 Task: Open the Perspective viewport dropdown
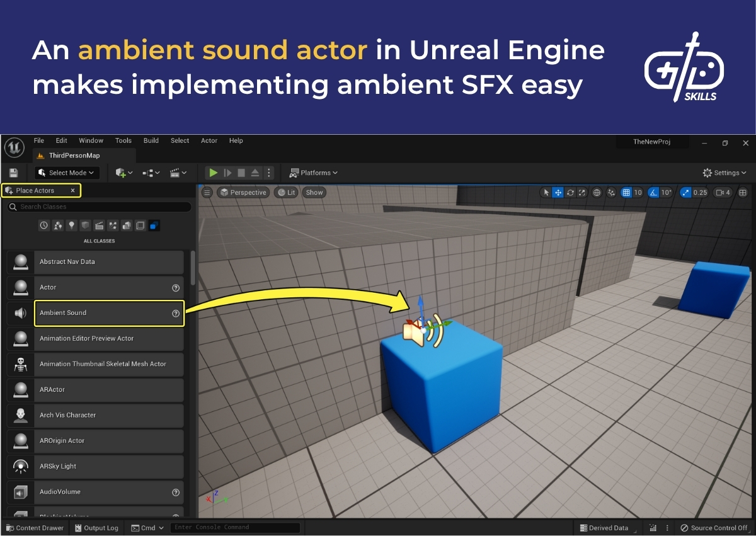[243, 192]
